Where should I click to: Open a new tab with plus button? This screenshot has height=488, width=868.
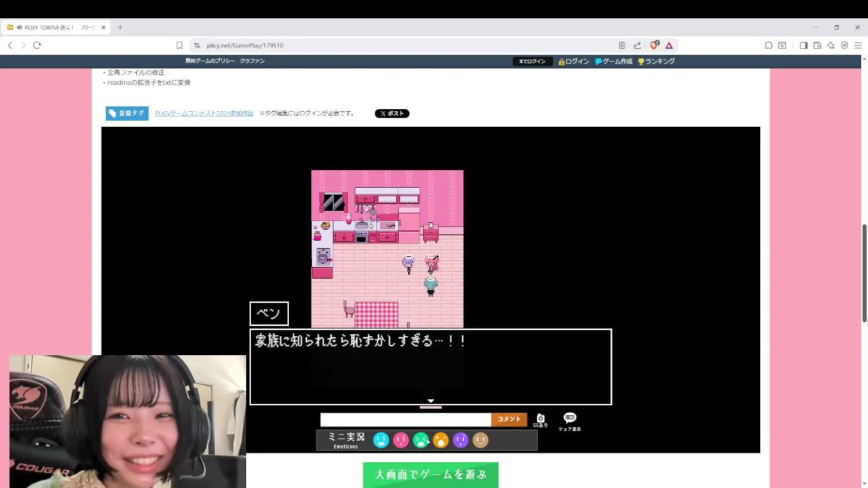(x=120, y=28)
